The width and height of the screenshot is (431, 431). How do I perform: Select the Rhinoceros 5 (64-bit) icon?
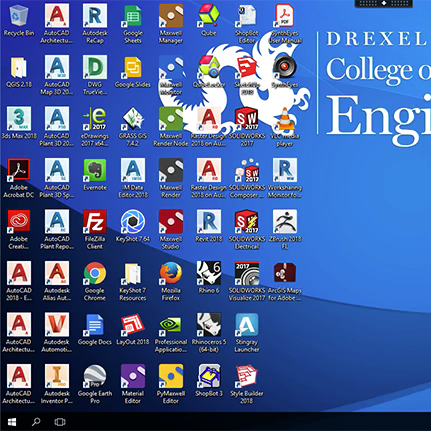[209, 324]
